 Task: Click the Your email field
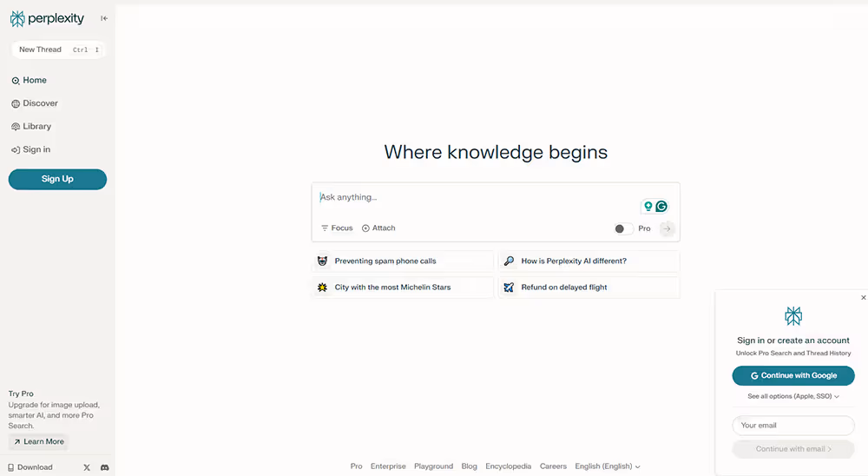[x=793, y=426]
